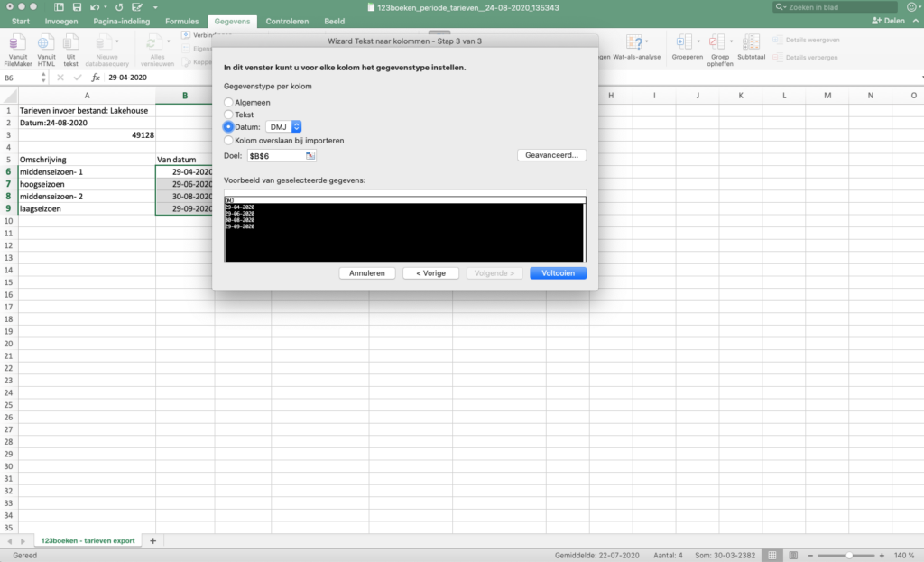924x562 pixels.
Task: Toggle the sidebar layout icon in title bar
Action: tap(59, 7)
